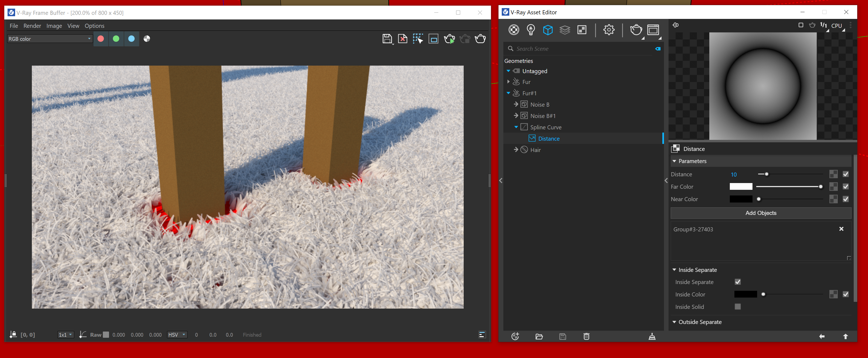Render with V-Ray teapot in Asset Editor
Screen dimensions: 868x358
click(636, 30)
